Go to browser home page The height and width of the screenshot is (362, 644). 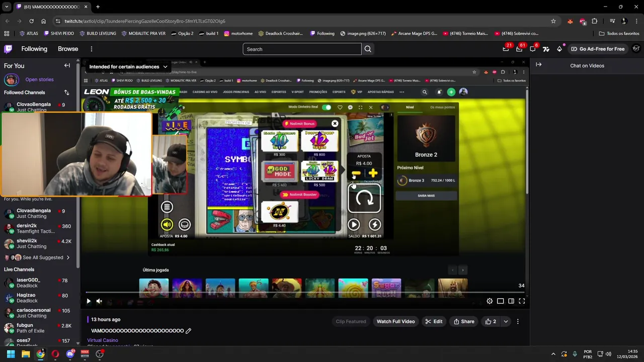click(x=43, y=21)
